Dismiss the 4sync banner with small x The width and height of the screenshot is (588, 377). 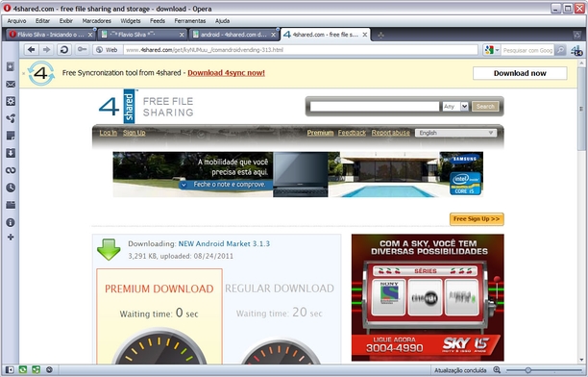pyautogui.click(x=24, y=73)
